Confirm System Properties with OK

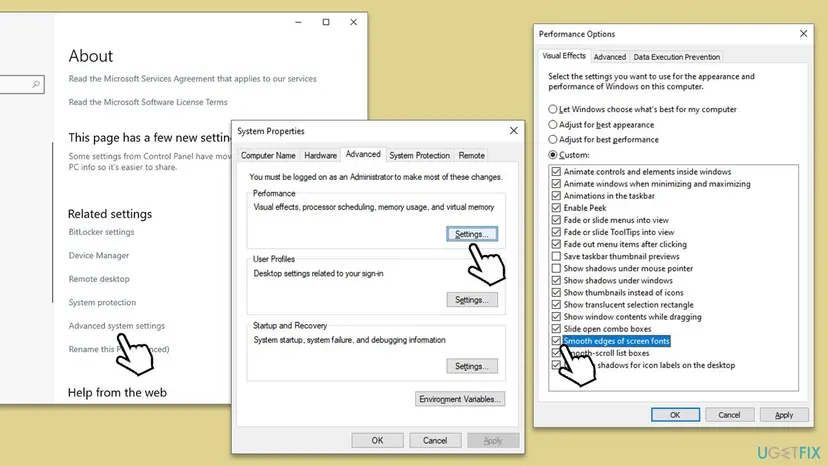(378, 441)
